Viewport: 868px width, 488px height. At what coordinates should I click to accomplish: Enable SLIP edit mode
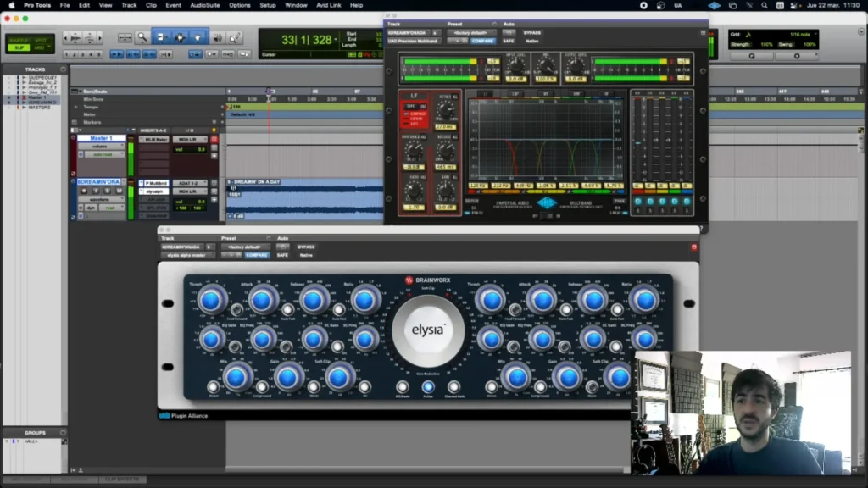point(19,48)
